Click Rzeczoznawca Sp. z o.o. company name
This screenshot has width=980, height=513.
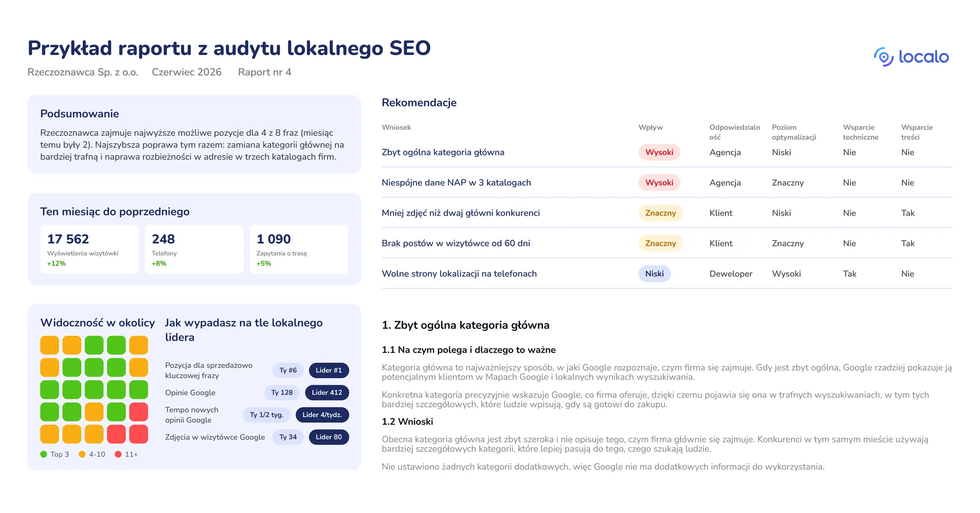(83, 72)
